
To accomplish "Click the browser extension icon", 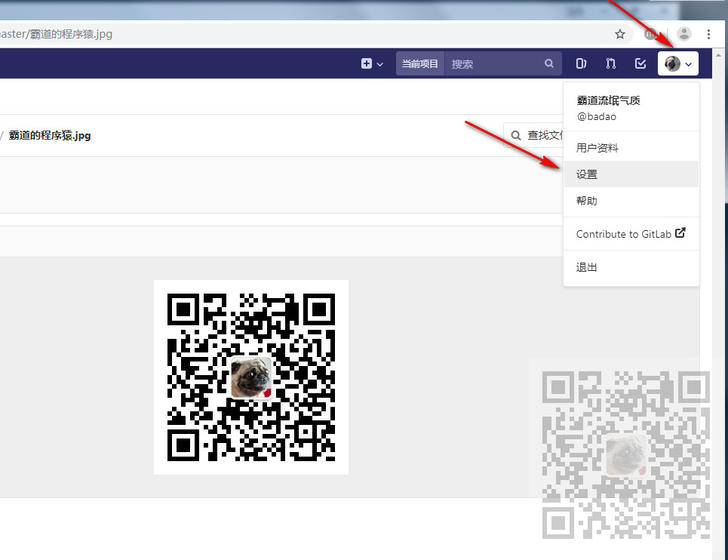I will 651,34.
